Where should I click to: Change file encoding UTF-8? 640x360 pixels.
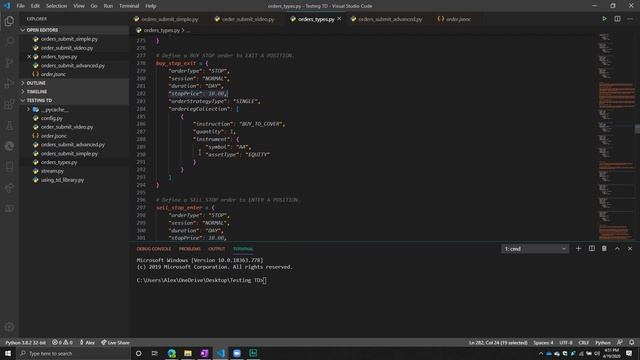[x=566, y=342]
